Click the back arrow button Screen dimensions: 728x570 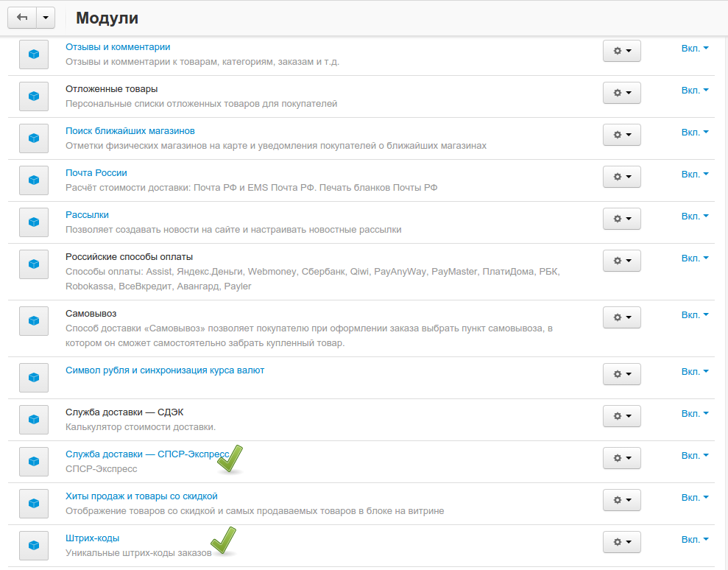pyautogui.click(x=22, y=18)
